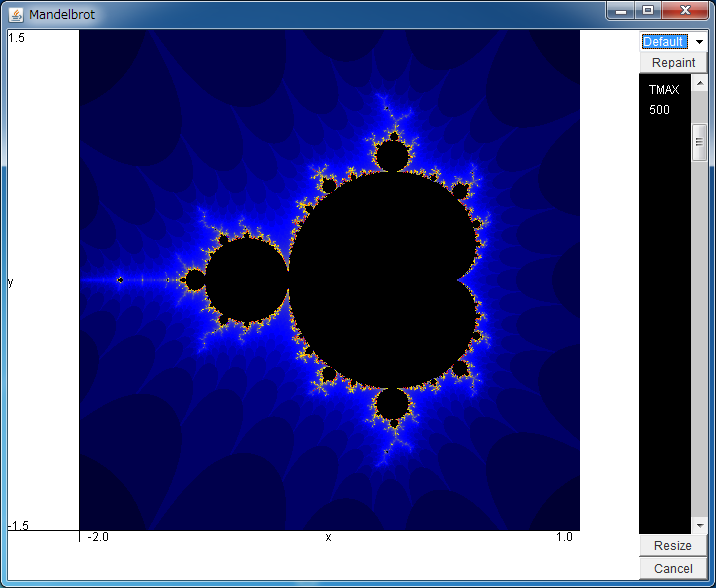Click the scrollbar up arrow beside TMAX
The height and width of the screenshot is (588, 716).
[699, 83]
